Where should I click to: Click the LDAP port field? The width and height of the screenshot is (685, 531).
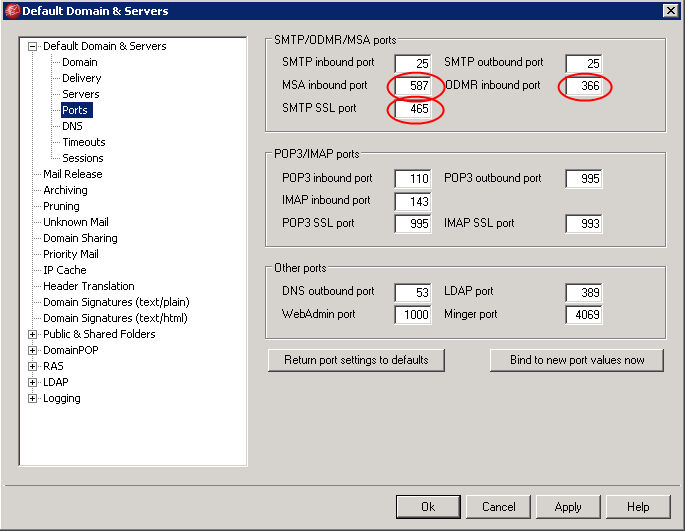(x=584, y=292)
